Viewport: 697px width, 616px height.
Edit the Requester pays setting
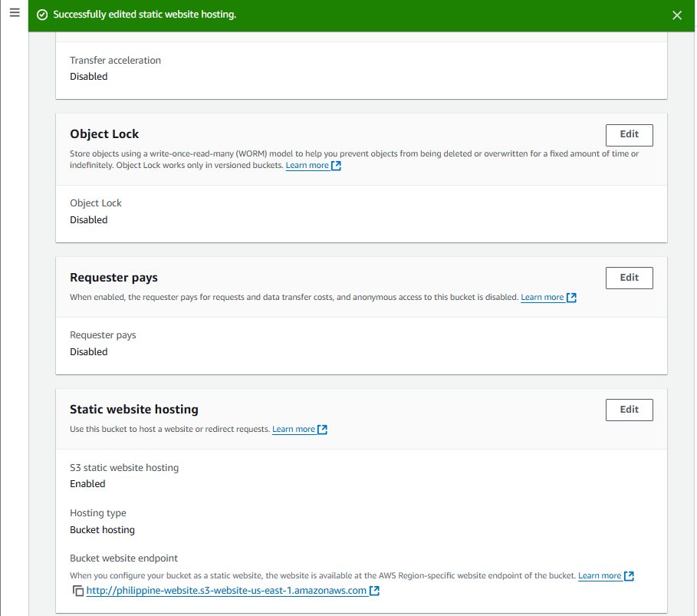click(629, 278)
